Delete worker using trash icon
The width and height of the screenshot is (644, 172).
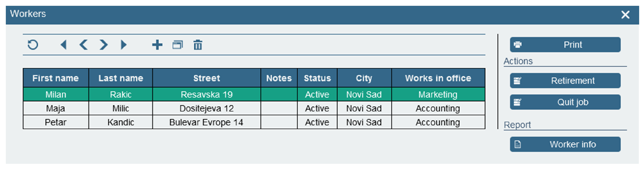pos(198,45)
